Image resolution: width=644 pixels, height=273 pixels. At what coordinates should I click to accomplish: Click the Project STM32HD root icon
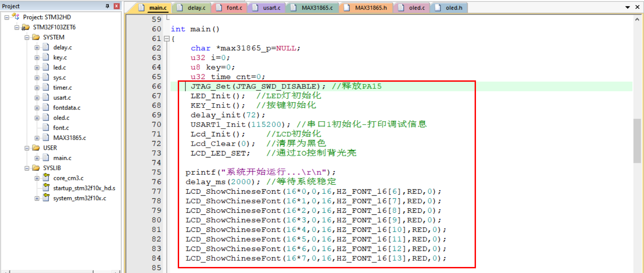pyautogui.click(x=16, y=17)
